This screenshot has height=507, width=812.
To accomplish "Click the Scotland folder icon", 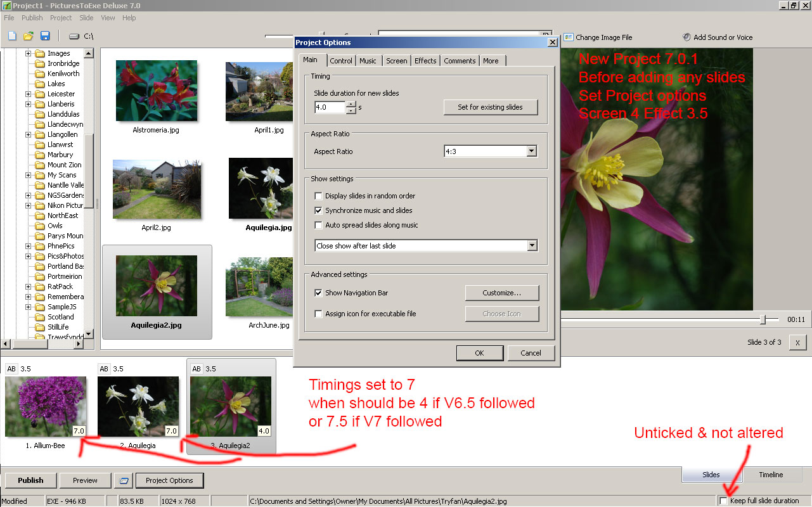I will click(40, 317).
